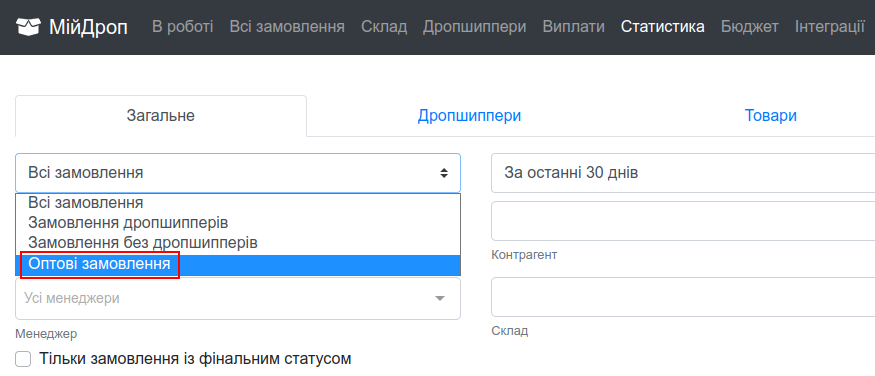Open Виплати in the top menu

point(573,26)
